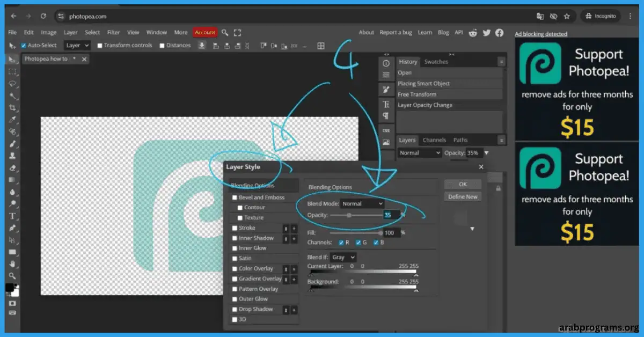The image size is (644, 337).
Task: Enable the Color Overlay style
Action: pyautogui.click(x=235, y=269)
